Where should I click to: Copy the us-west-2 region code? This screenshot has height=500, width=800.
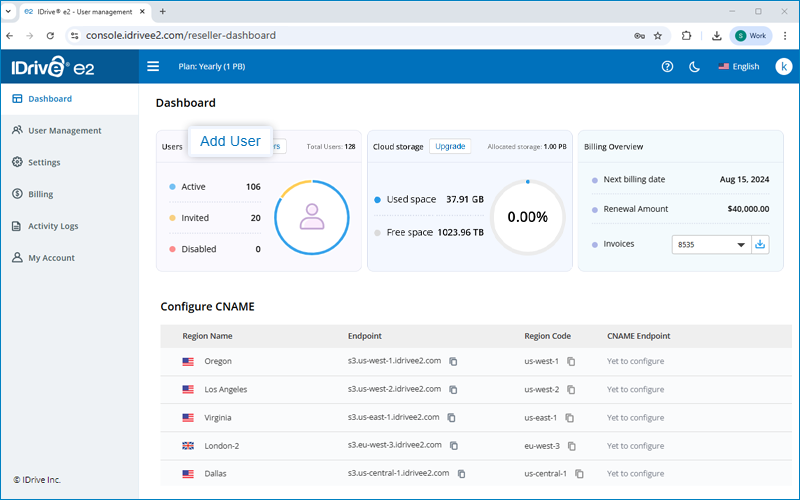point(571,389)
